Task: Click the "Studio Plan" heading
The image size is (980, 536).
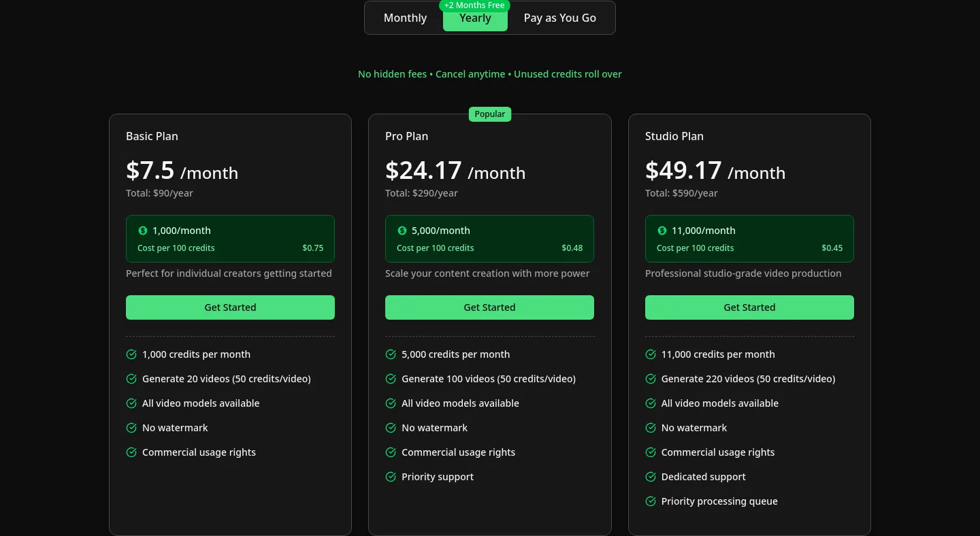Action: point(674,136)
